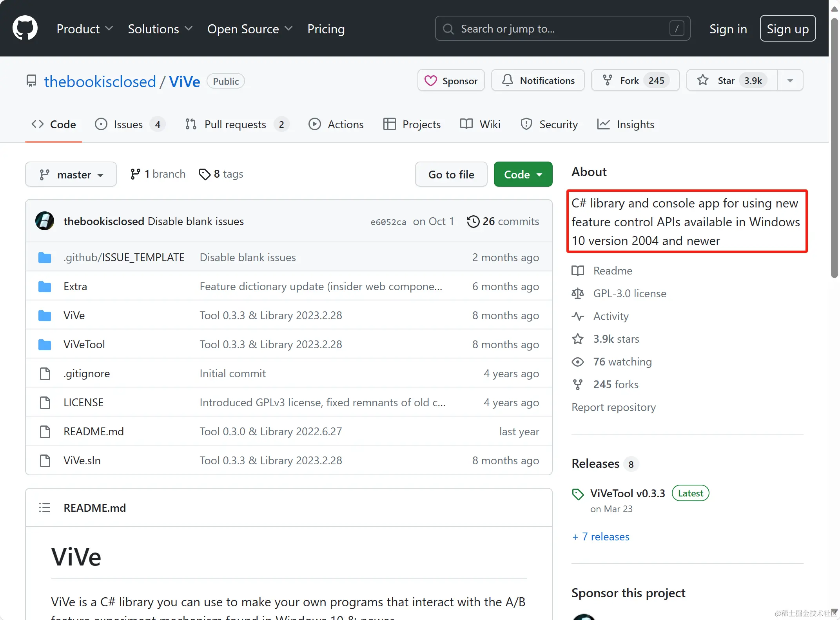Click the page vertical scrollbar thumb
The height and width of the screenshot is (620, 840).
coord(835,149)
